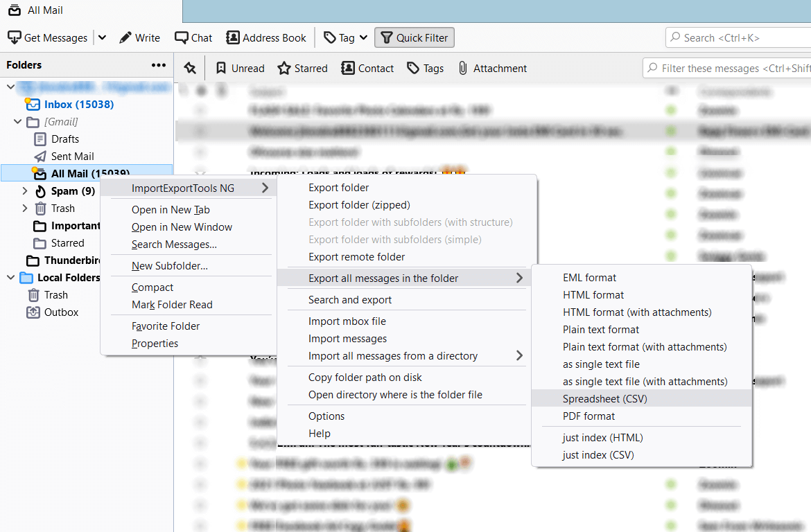Viewport: 811px width, 532px height.
Task: Click the search mail field
Action: pos(735,37)
